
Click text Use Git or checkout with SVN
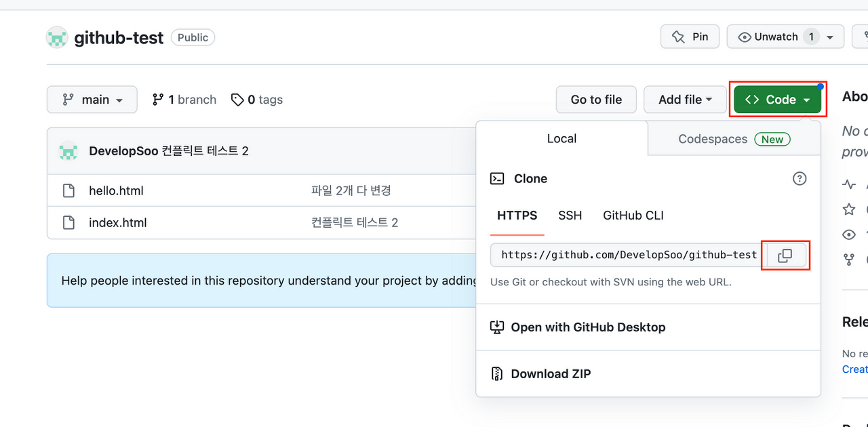(611, 282)
